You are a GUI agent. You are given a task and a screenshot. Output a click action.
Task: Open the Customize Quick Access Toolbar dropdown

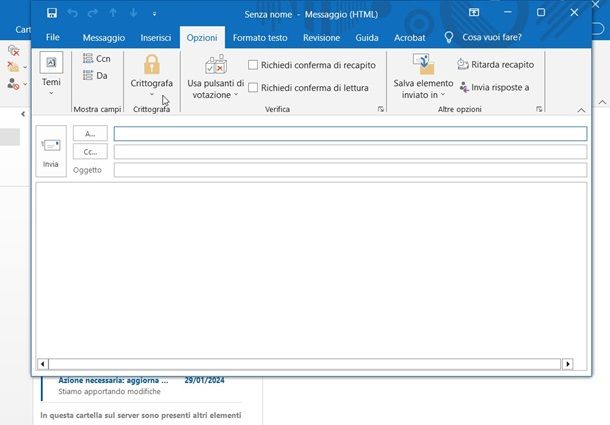point(154,14)
